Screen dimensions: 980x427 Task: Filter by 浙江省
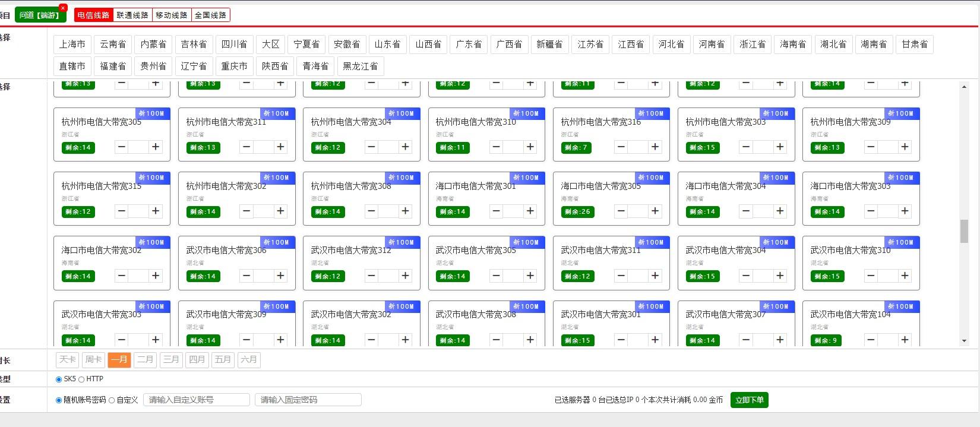(x=753, y=44)
